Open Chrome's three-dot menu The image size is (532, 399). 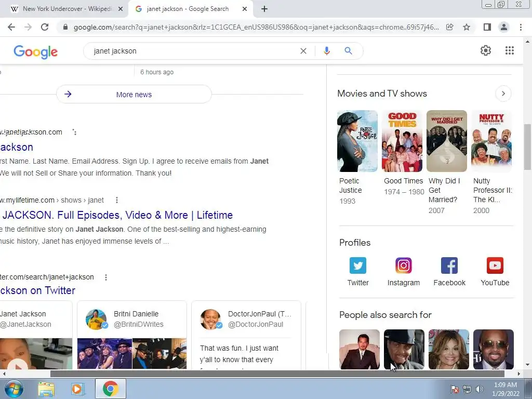coord(521,27)
